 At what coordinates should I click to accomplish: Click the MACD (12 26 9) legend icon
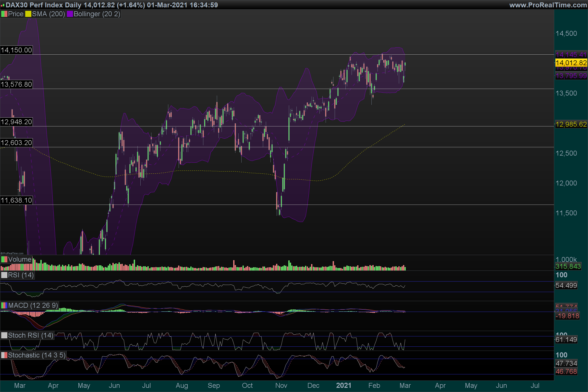coord(4,306)
